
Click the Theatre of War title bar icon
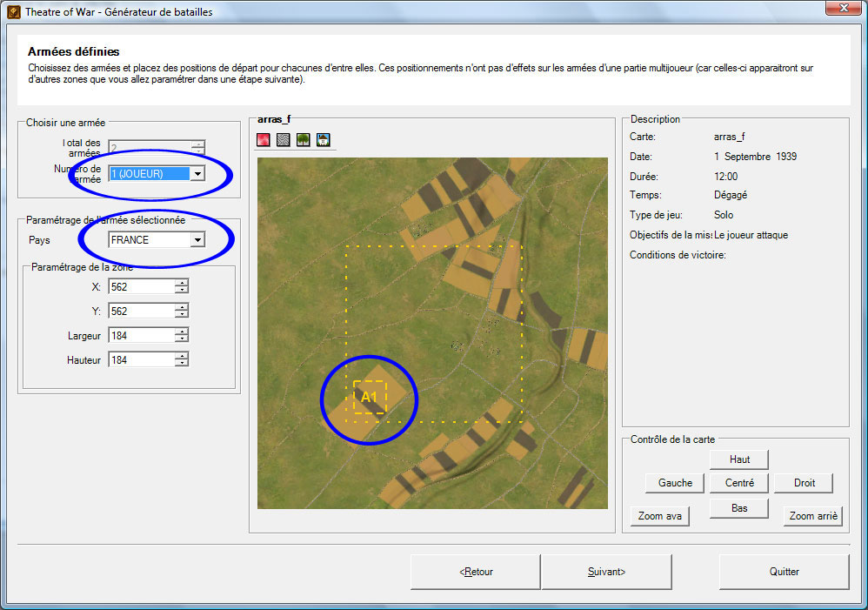tap(13, 12)
